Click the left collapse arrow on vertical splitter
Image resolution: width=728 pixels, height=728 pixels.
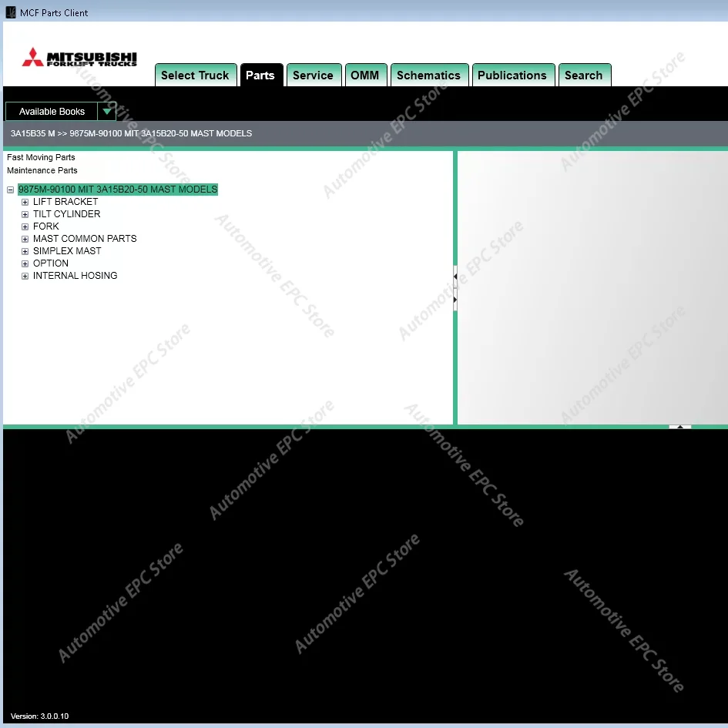(455, 277)
